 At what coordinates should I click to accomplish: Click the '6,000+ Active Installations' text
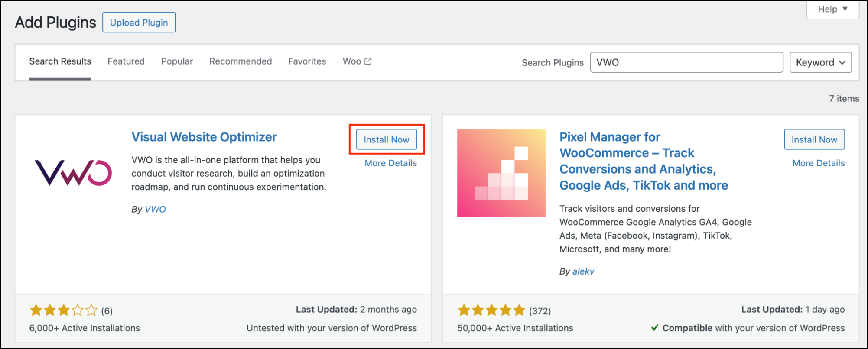click(x=85, y=328)
